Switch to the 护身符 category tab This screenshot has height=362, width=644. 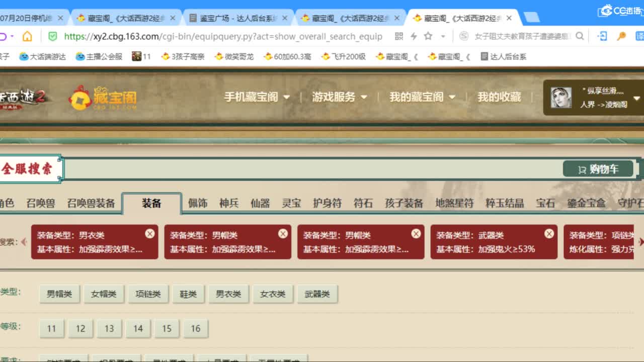(x=327, y=203)
